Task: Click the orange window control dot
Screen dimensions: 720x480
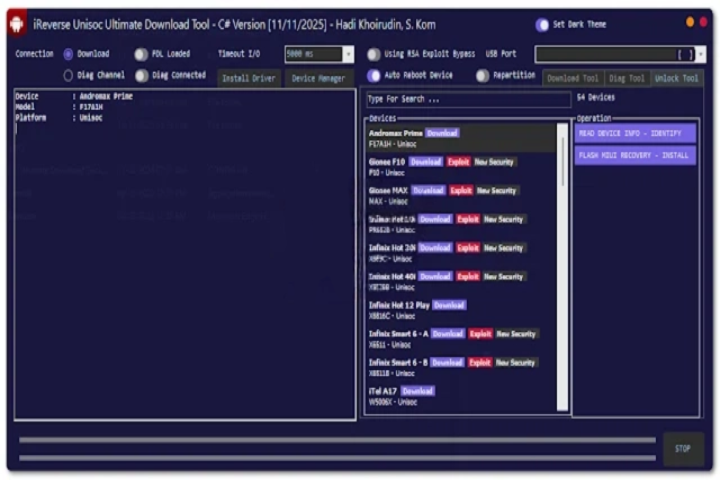Action: pyautogui.click(x=690, y=22)
